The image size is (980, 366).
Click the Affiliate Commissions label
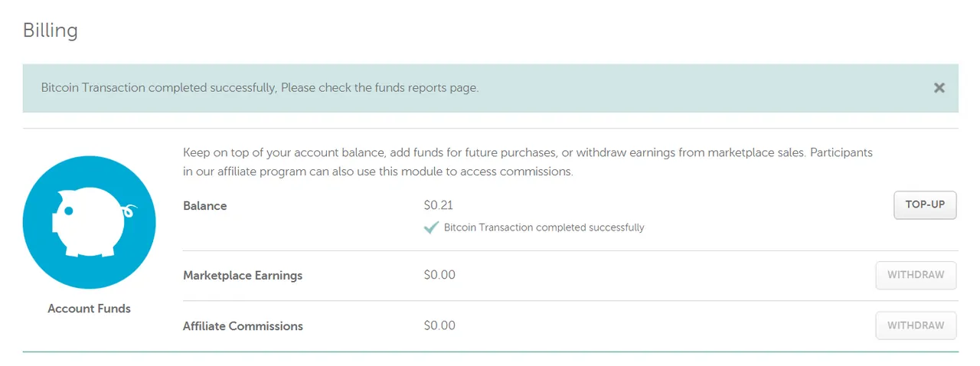[x=243, y=326]
